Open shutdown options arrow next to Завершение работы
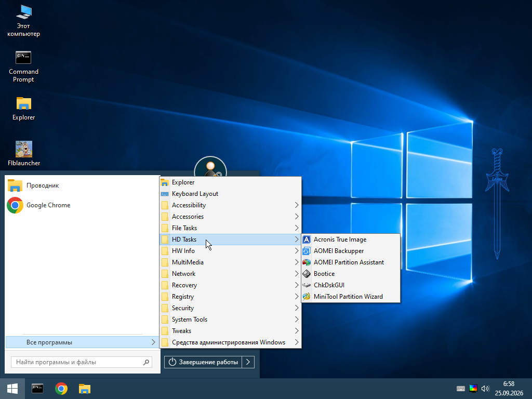The image size is (532, 399). pyautogui.click(x=248, y=362)
